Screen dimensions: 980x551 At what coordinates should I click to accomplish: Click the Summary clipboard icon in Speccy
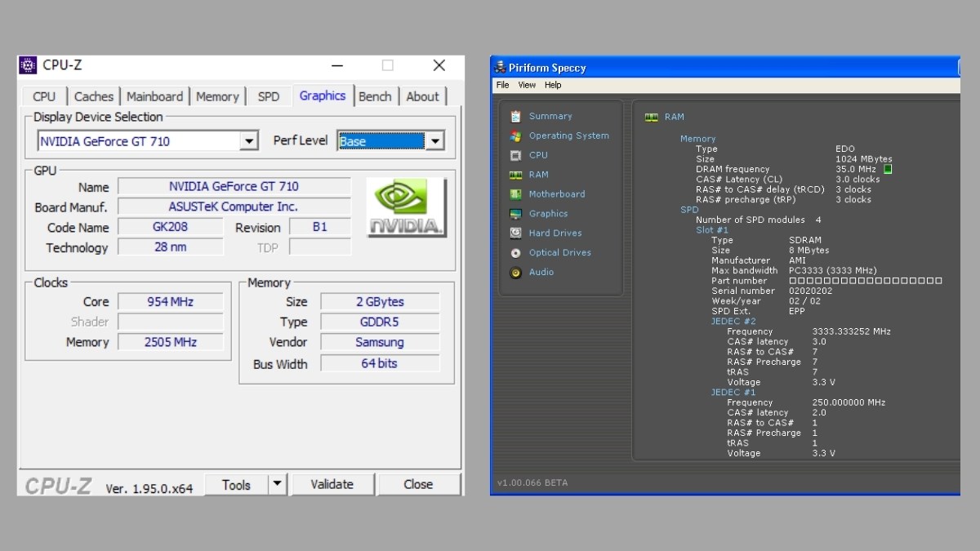click(x=515, y=116)
